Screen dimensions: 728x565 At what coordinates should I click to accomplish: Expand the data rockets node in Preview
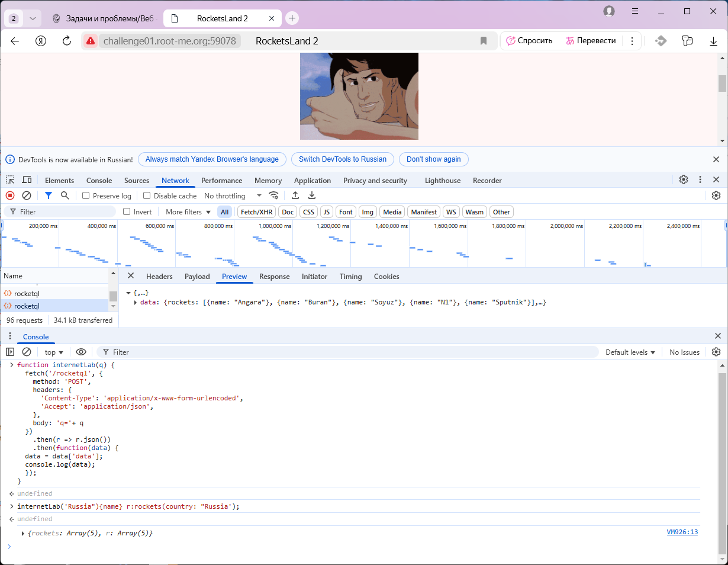136,303
